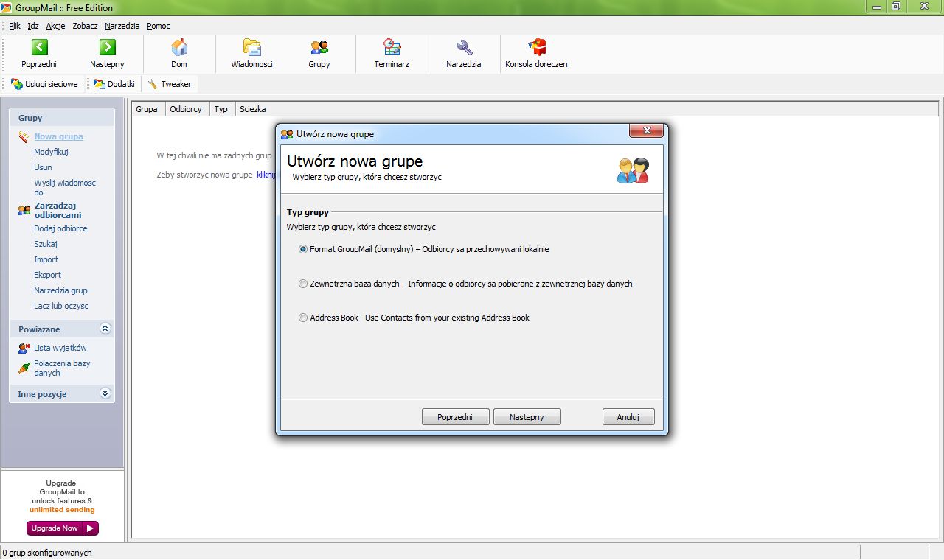Collapse the Powiazane sidebar section
The image size is (944, 560).
coord(105,329)
